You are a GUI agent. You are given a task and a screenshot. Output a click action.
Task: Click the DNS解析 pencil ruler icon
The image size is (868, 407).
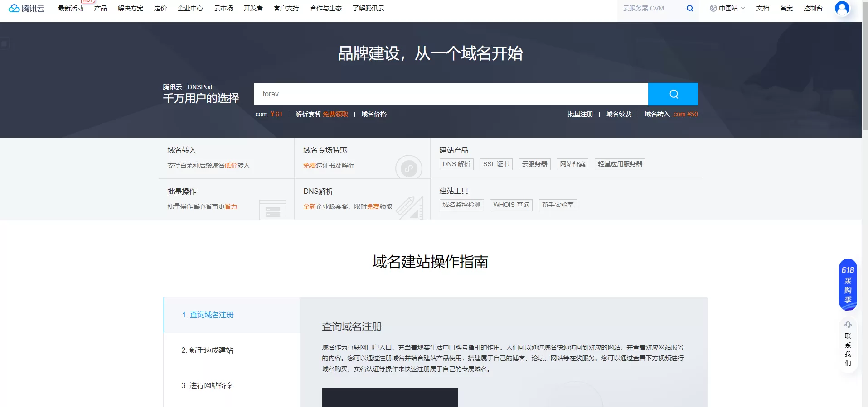[410, 208]
